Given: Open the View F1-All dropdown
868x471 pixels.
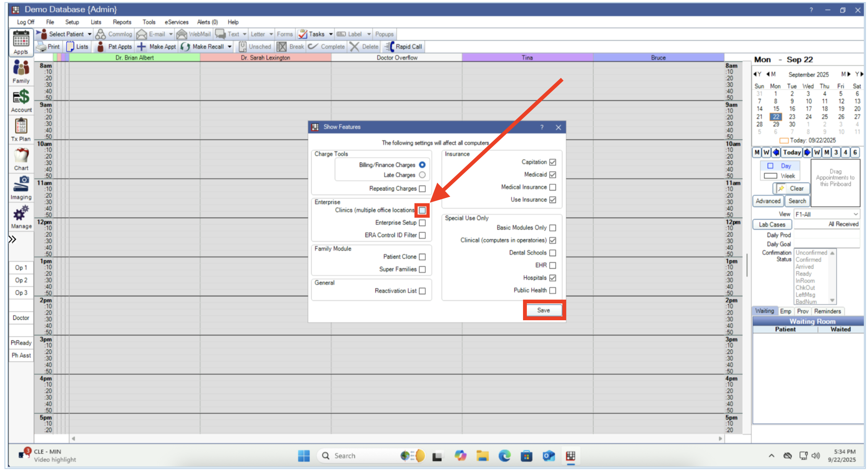Looking at the screenshot, I should 856,214.
